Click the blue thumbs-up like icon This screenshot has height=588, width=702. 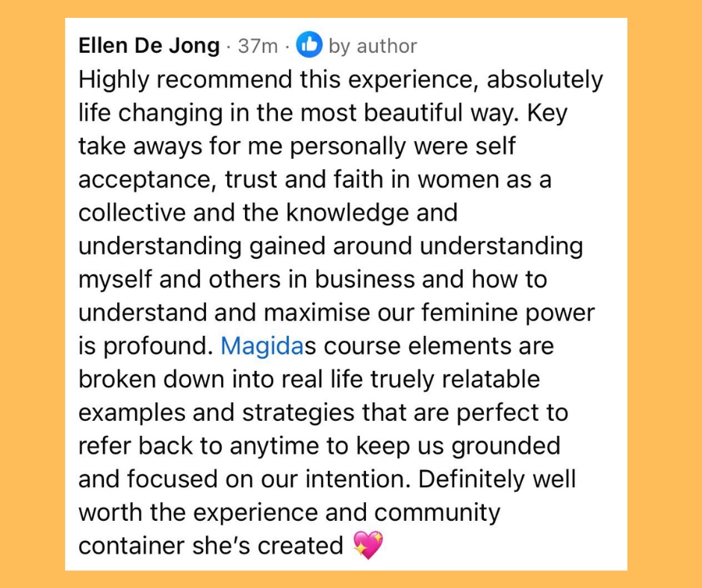309,46
